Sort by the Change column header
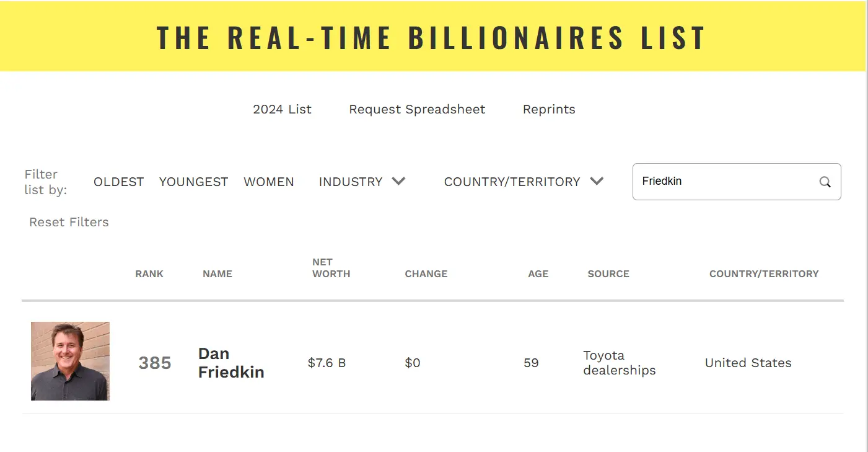 [x=426, y=273]
